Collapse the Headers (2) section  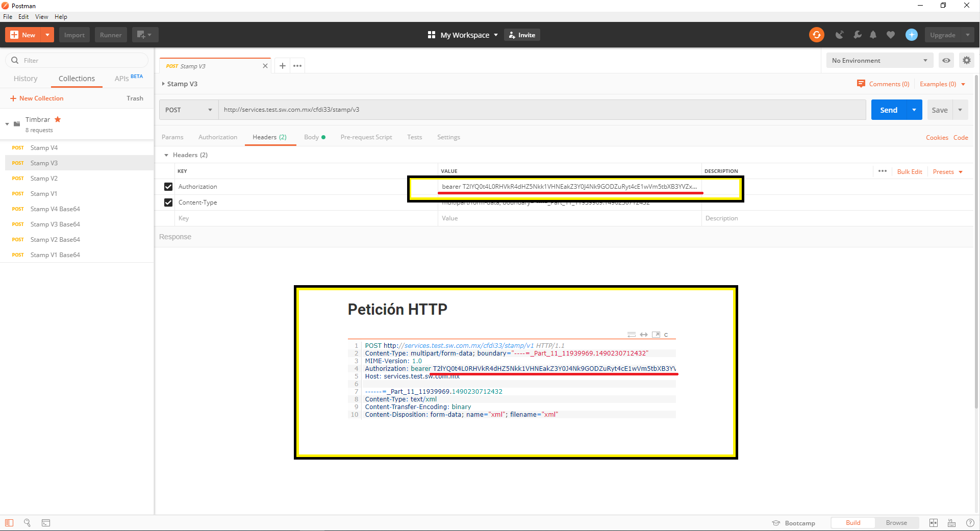(x=166, y=155)
